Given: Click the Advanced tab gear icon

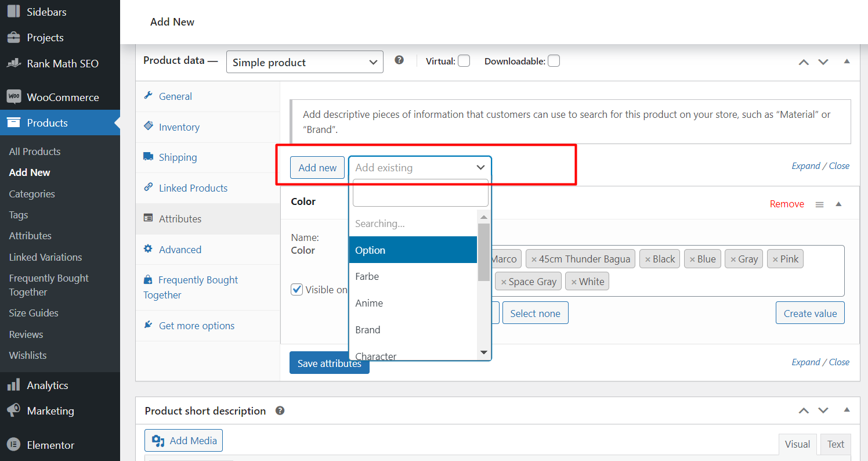Looking at the screenshot, I should [148, 249].
